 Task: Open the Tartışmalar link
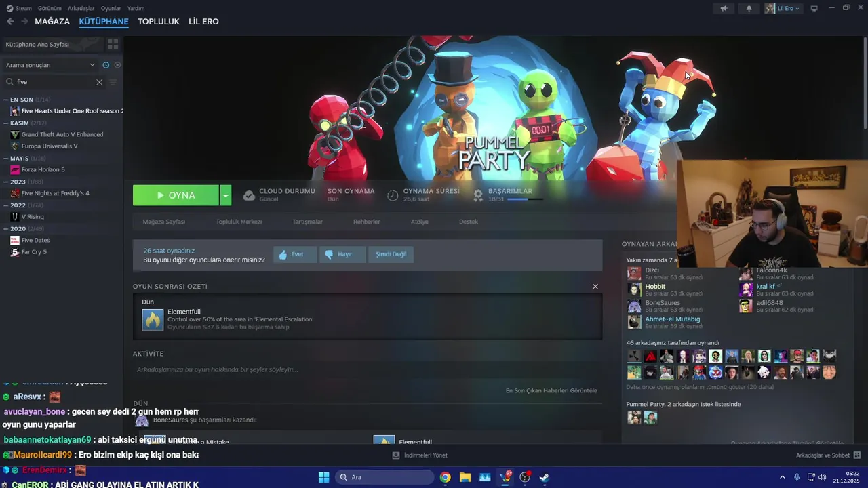(307, 222)
